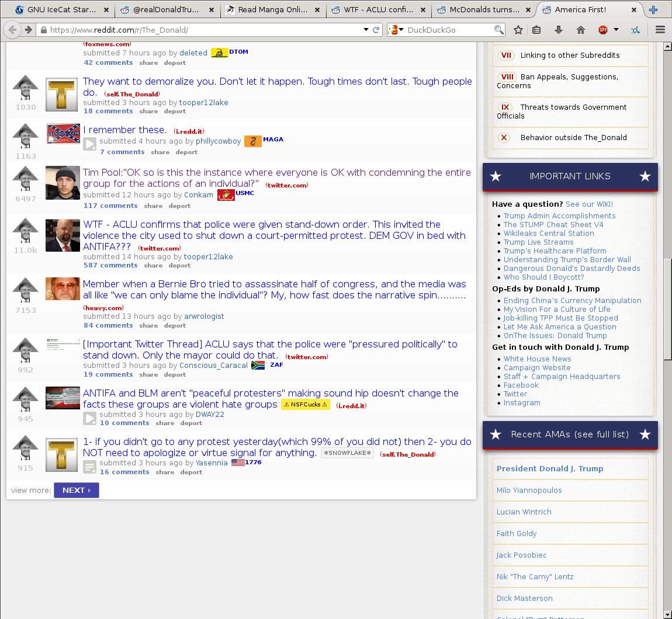Reload the page with the refresh icon
Viewport: 672px width, 619px height.
point(376,30)
